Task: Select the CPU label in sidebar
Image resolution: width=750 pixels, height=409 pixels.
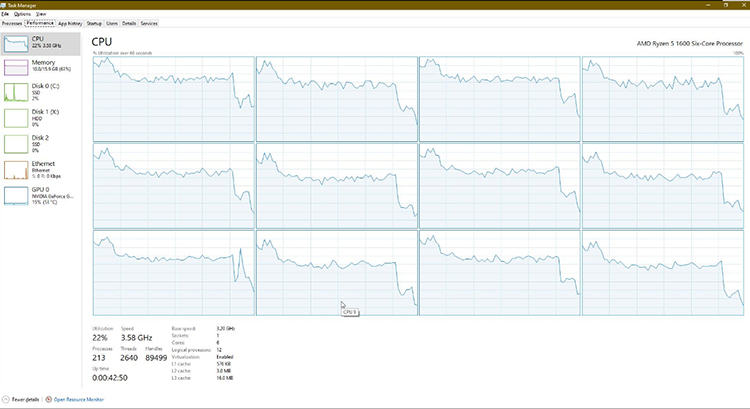Action: pyautogui.click(x=38, y=39)
